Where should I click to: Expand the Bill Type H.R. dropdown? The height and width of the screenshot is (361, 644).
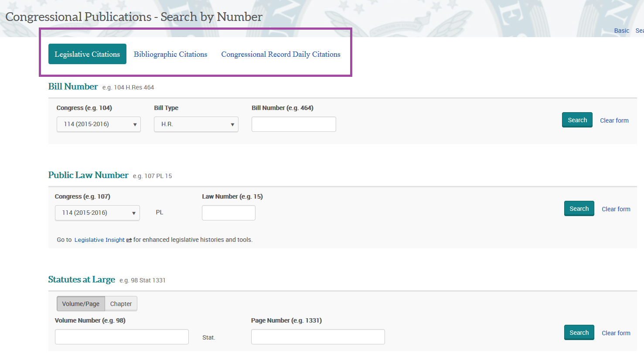tap(196, 124)
